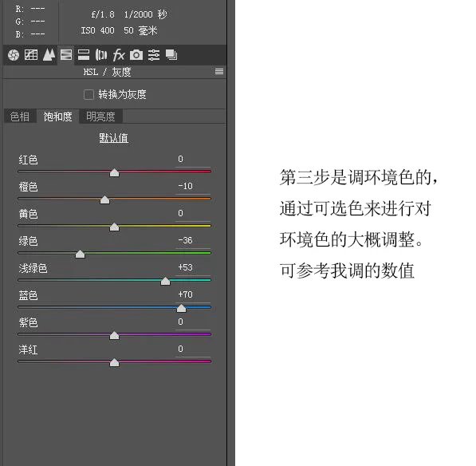The image size is (476, 466).
Task: Click the 黄色 value field showing 0
Action: click(x=193, y=213)
